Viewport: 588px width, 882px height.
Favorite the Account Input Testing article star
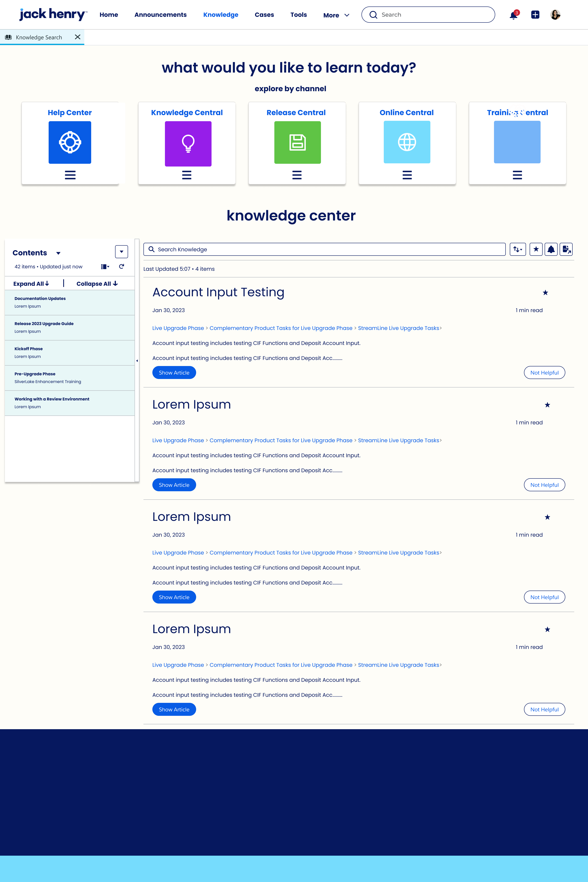click(x=546, y=292)
